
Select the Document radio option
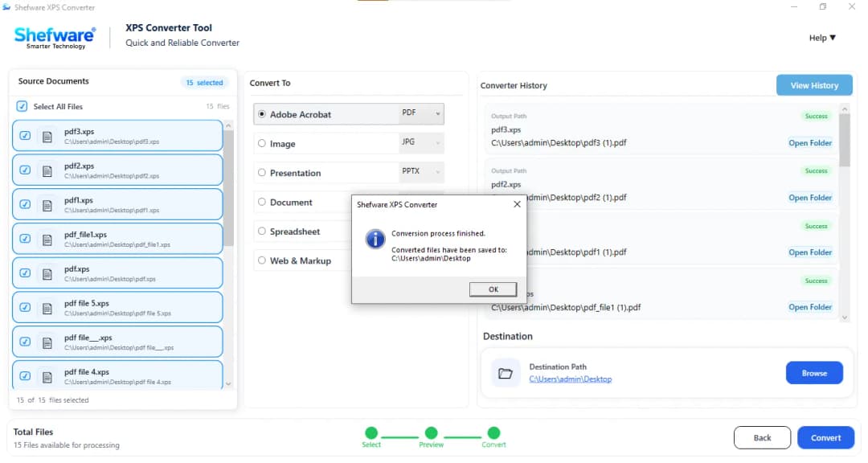pyautogui.click(x=262, y=202)
